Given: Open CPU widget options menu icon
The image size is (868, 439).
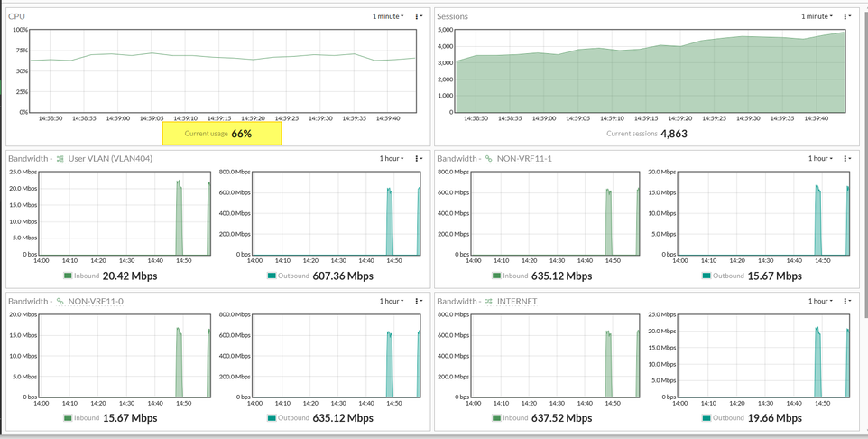Looking at the screenshot, I should point(418,16).
